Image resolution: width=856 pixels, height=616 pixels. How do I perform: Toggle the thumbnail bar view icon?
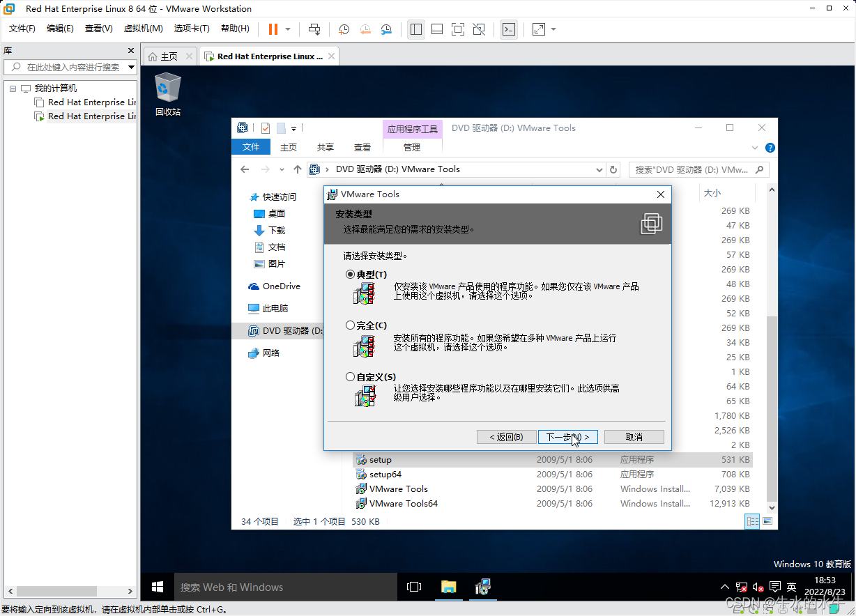[437, 29]
